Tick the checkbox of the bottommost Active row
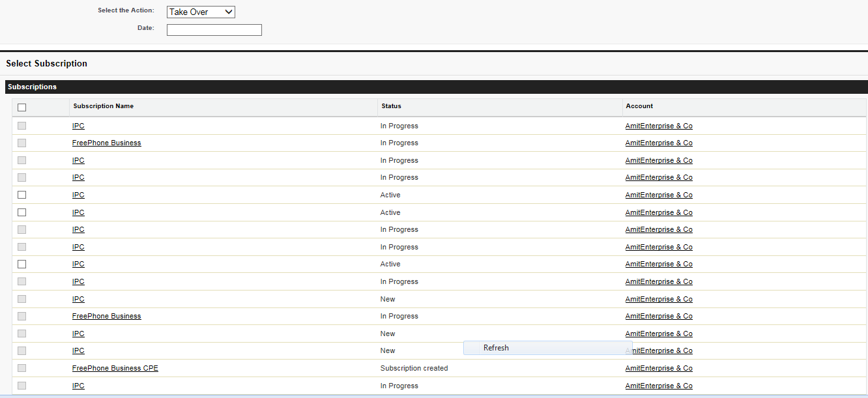This screenshot has width=868, height=398. click(22, 264)
